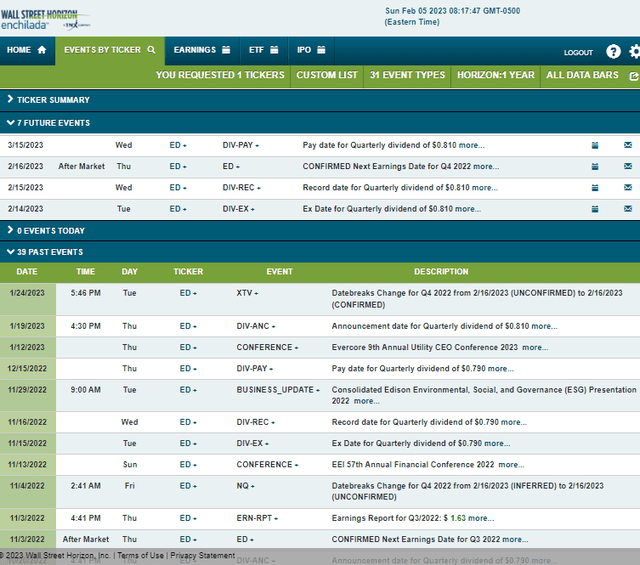This screenshot has height=565, width=640.
Task: Click the export icon beside All Data Bars
Action: click(x=634, y=76)
